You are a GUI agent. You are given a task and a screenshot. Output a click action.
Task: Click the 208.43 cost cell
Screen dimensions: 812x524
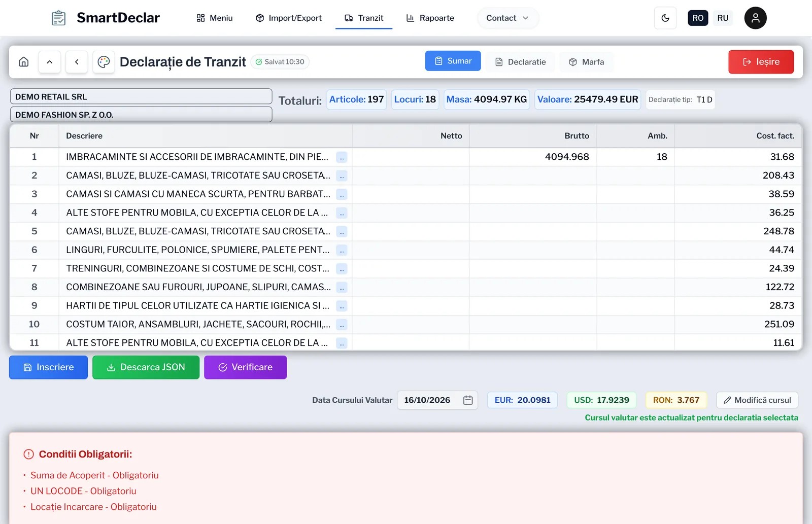pyautogui.click(x=738, y=176)
